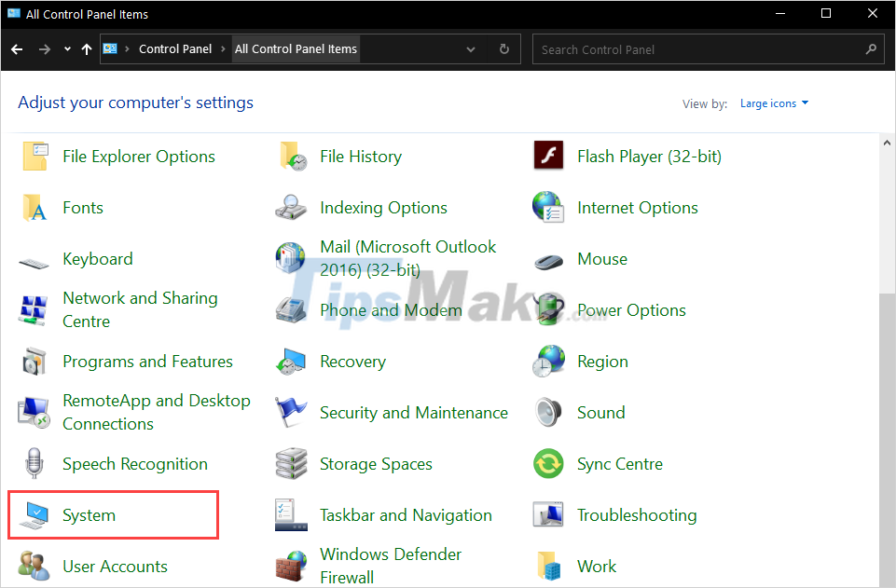Open Region settings
This screenshot has height=588, width=896.
[602, 361]
